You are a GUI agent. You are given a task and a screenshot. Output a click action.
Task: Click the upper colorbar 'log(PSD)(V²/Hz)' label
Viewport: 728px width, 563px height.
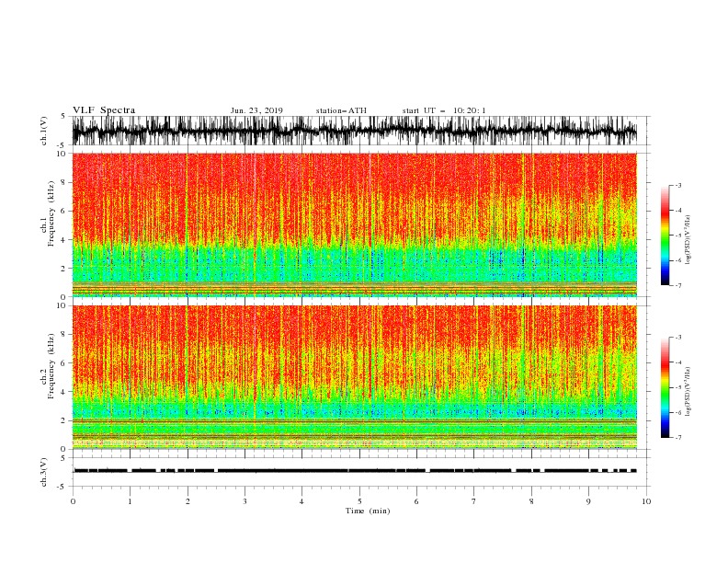click(x=689, y=239)
